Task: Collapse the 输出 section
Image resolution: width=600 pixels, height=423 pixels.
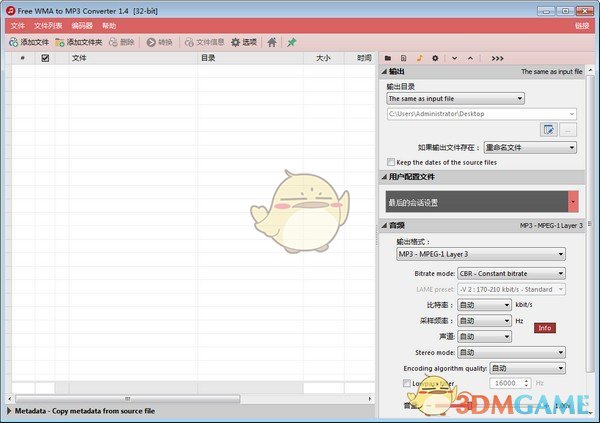Action: pyautogui.click(x=384, y=72)
